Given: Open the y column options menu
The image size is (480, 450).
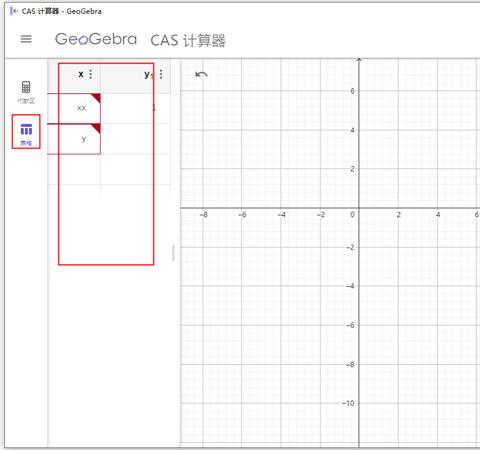Looking at the screenshot, I should 161,74.
